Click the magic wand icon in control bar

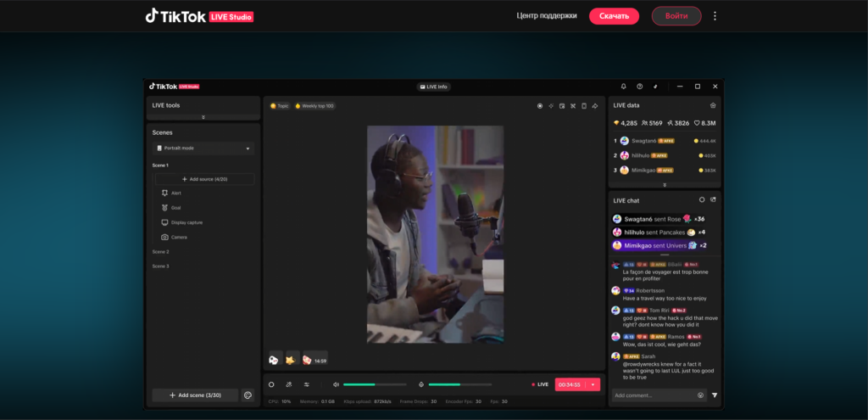pos(288,384)
